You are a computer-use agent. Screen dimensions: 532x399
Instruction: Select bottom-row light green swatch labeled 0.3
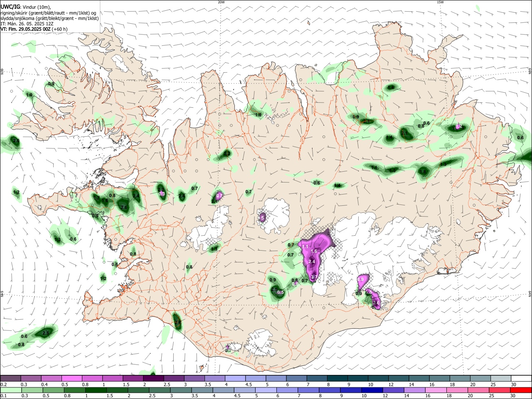tap(32, 390)
